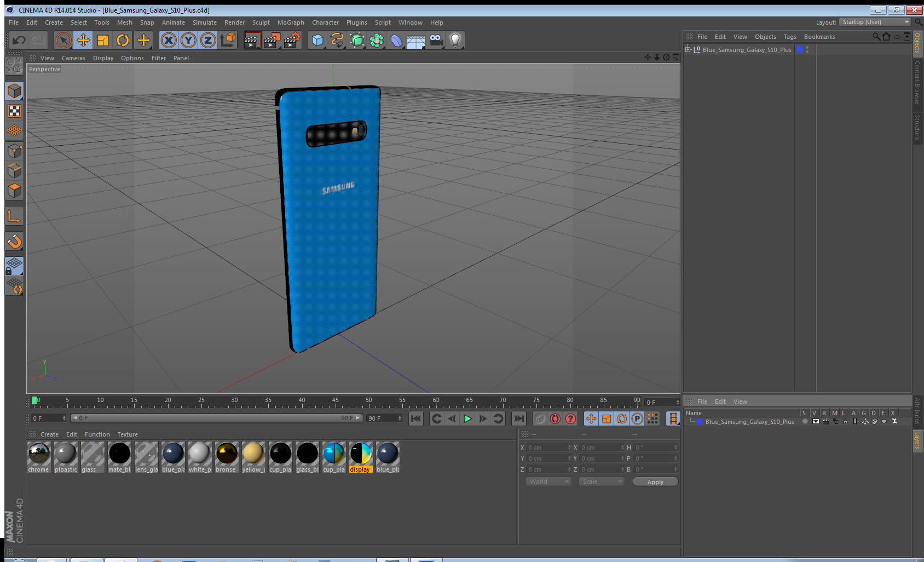This screenshot has width=924, height=562.
Task: Open the Structure side tab
Action: pos(917,127)
